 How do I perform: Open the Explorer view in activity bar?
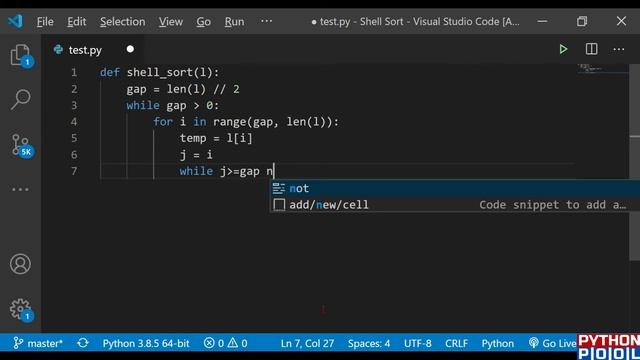pyautogui.click(x=20, y=55)
